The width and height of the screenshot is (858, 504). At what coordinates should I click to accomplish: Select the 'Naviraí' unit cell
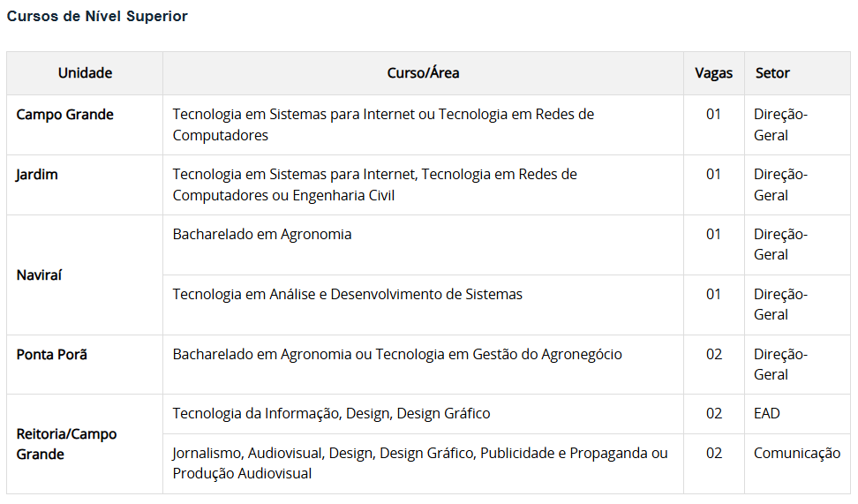tap(39, 275)
